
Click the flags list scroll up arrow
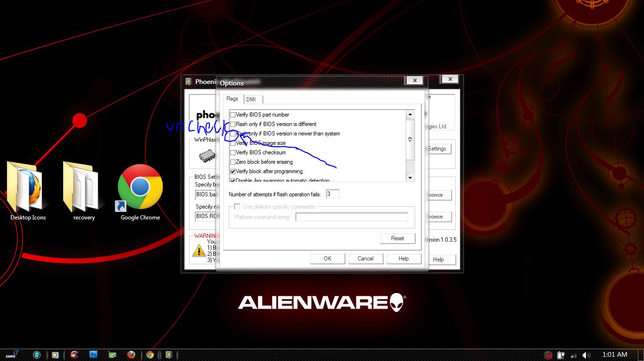[x=410, y=115]
